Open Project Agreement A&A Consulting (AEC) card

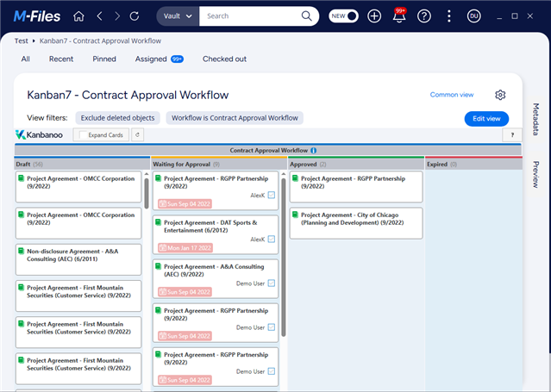point(216,279)
